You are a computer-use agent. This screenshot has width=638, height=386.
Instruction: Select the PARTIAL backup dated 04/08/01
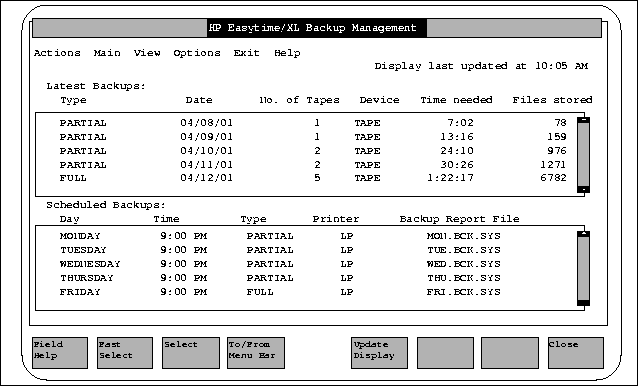[313, 123]
